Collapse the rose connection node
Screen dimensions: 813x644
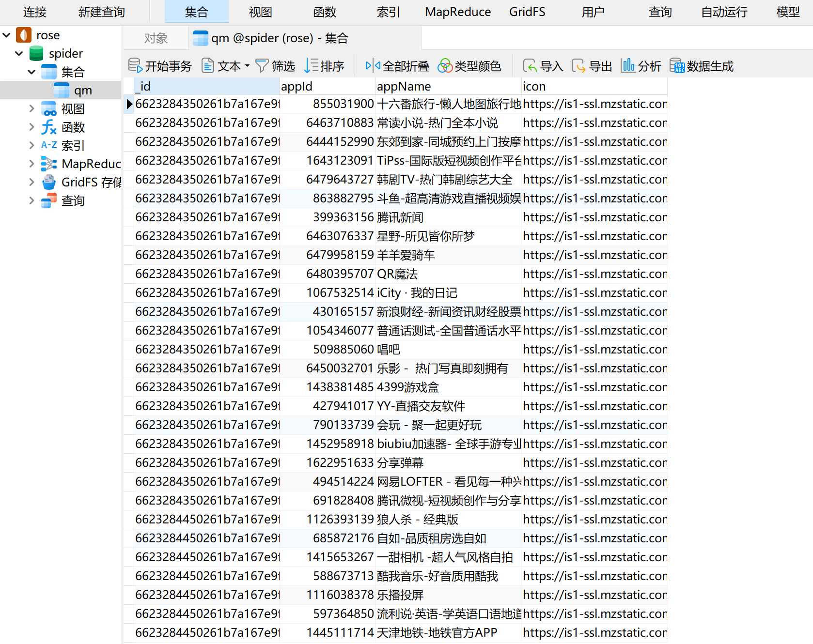pyautogui.click(x=7, y=35)
